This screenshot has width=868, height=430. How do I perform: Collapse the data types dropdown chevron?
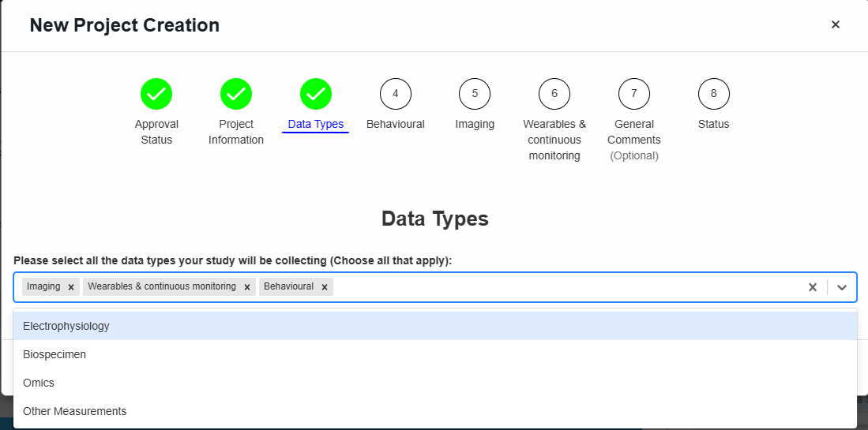tap(842, 287)
